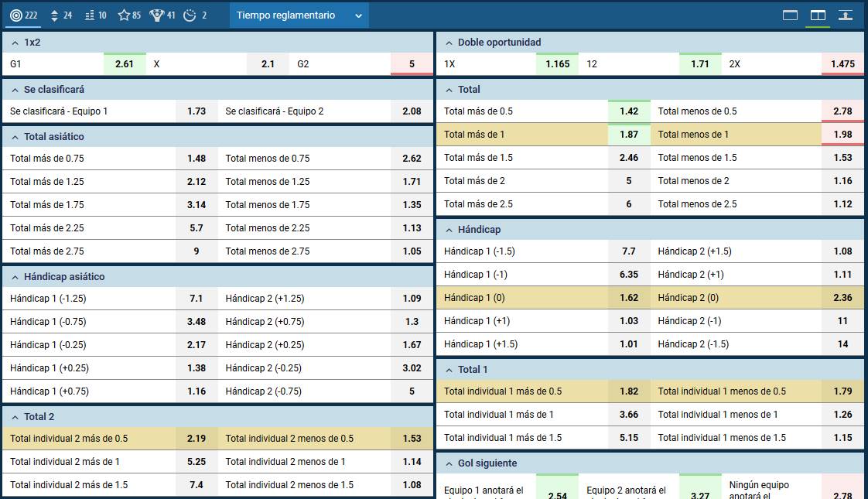This screenshot has width=868, height=499.
Task: Deselect the Total individual 2 más de 0.5 bet
Action: coord(108,438)
